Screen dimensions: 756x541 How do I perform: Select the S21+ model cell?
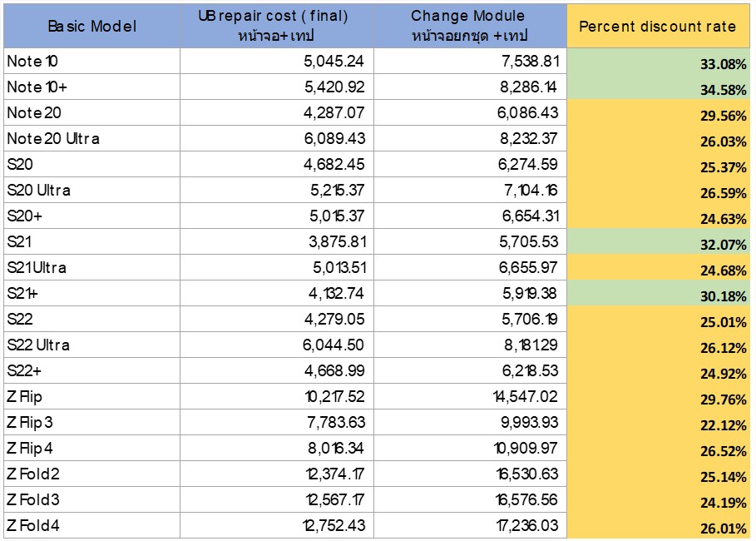(91, 294)
